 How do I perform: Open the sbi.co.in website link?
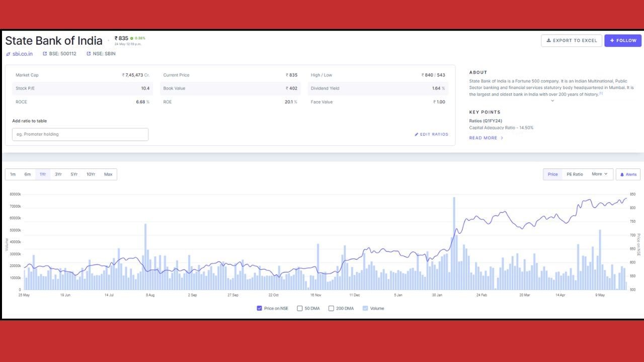(x=19, y=54)
